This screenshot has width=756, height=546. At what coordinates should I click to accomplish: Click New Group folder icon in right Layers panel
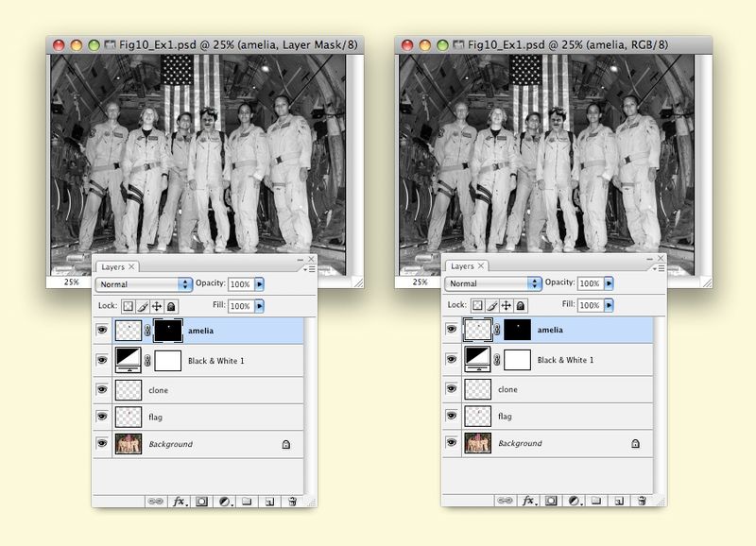coord(595,501)
